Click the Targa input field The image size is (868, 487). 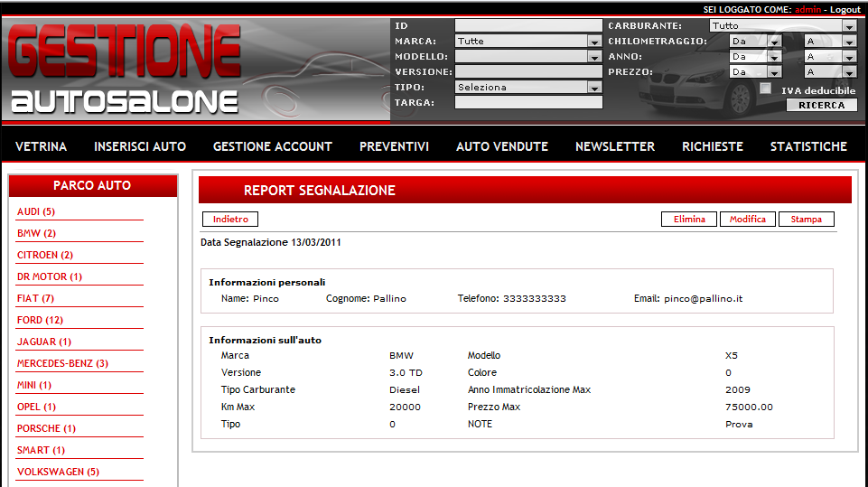click(528, 102)
